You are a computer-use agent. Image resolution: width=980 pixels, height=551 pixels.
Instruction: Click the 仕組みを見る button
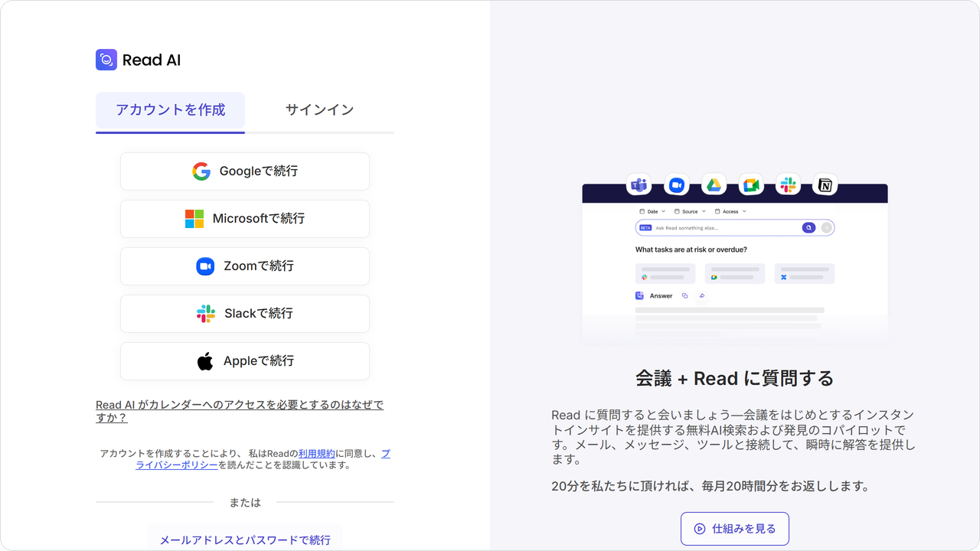coord(735,529)
